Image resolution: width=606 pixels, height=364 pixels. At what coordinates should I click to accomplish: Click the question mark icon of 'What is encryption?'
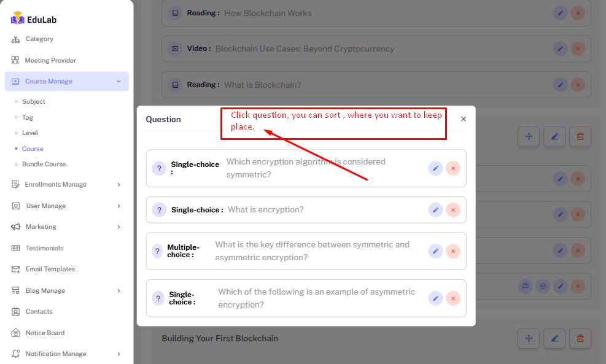coord(159,210)
